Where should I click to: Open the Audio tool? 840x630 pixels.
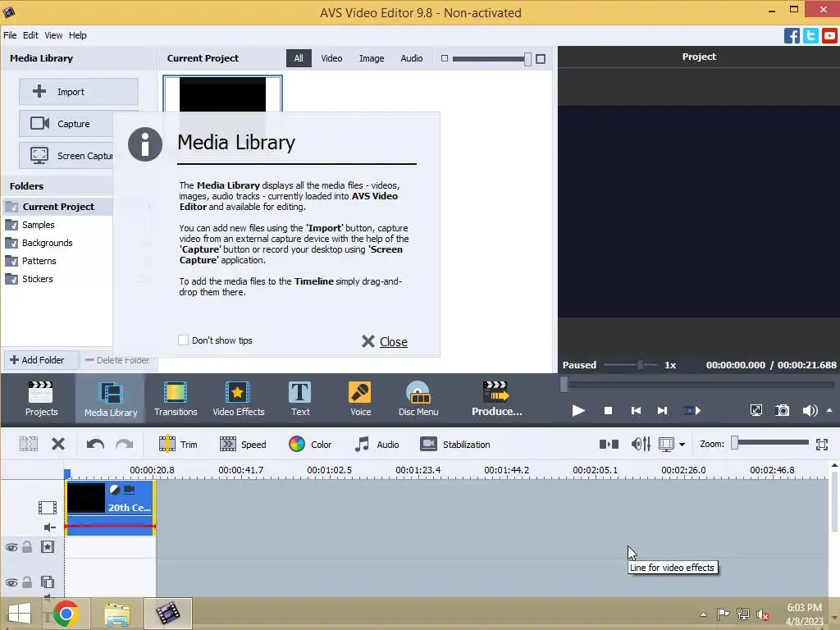tap(377, 444)
